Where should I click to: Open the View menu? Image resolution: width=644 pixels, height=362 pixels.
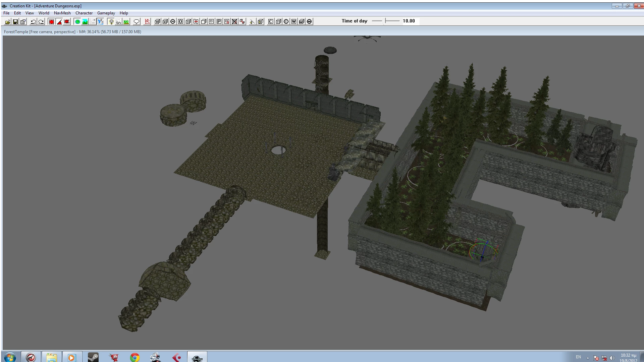(x=30, y=13)
